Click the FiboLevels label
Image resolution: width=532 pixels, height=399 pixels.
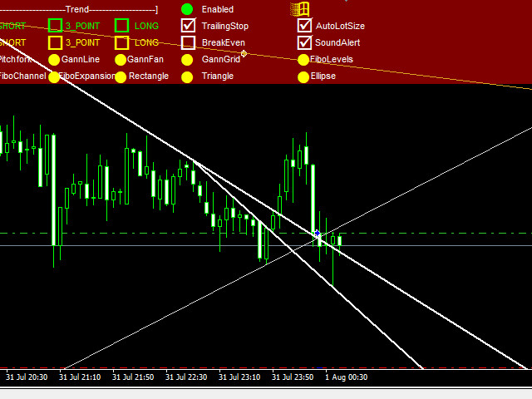pyautogui.click(x=332, y=59)
